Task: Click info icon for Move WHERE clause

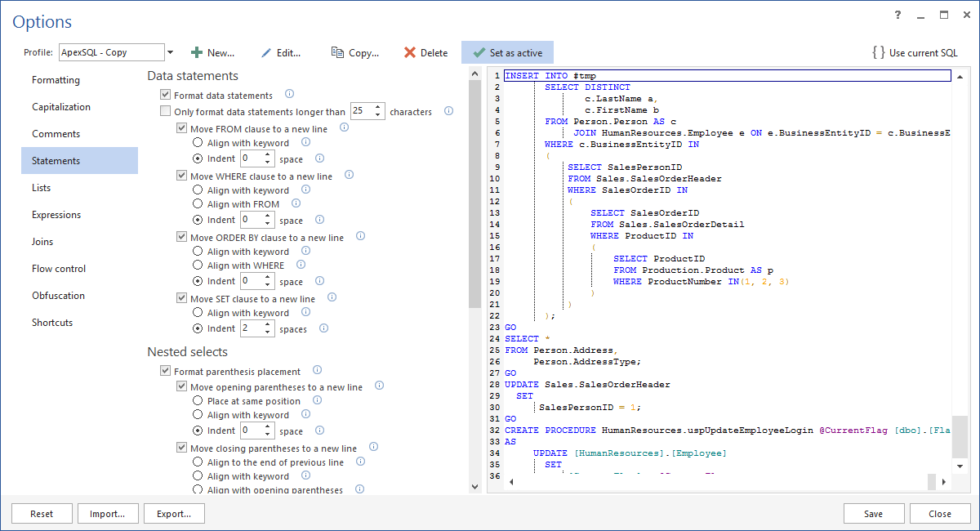Action: click(349, 176)
